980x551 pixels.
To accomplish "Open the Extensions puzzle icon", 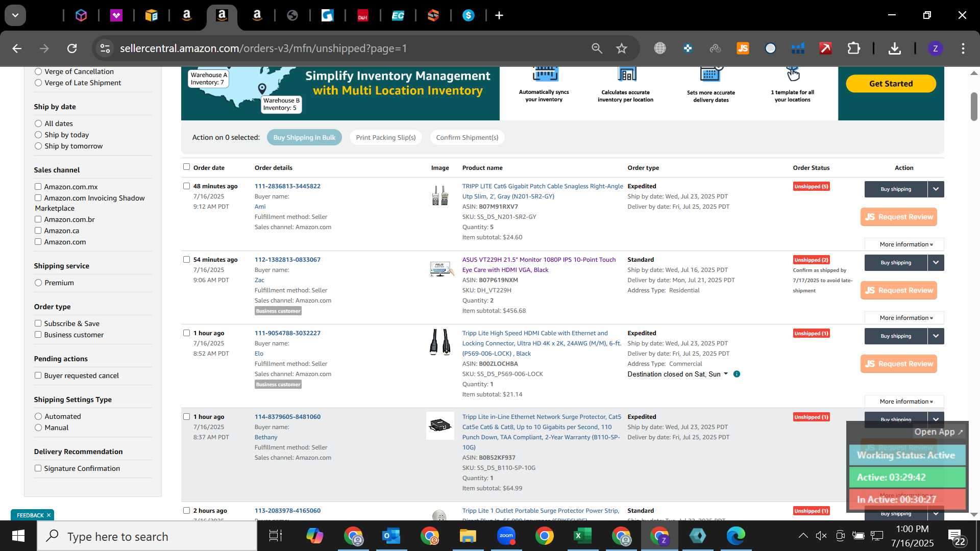I will [x=853, y=48].
